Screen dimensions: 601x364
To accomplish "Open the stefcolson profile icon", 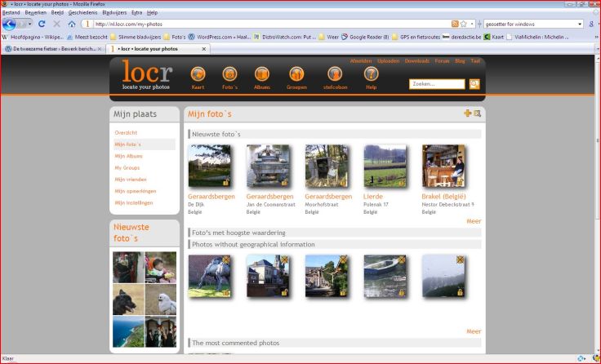I will point(335,74).
